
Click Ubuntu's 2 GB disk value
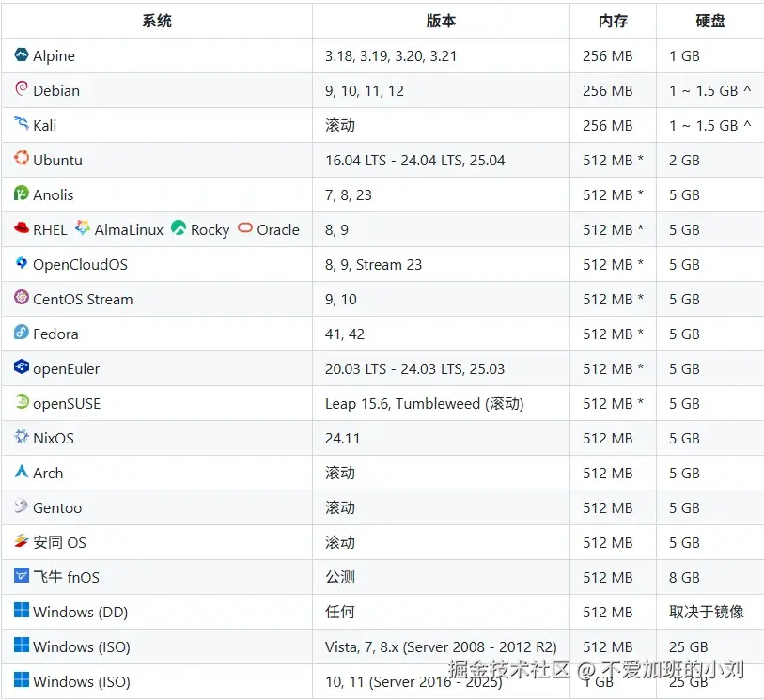(x=684, y=161)
